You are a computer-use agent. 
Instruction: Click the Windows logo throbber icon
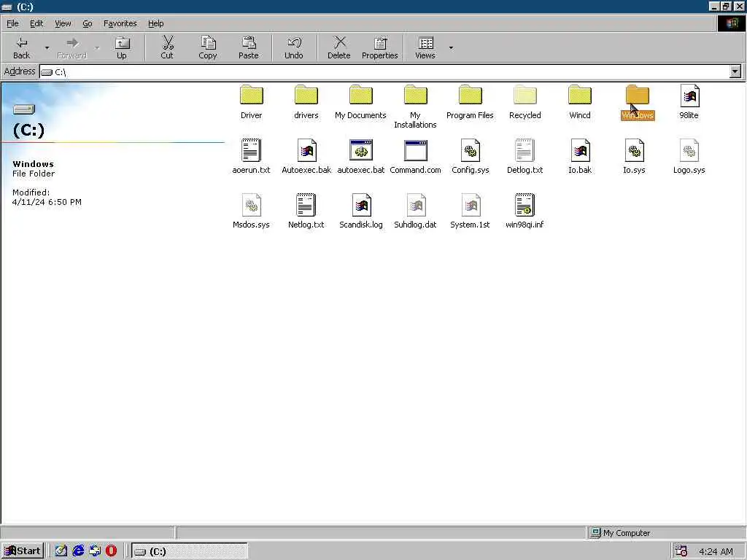pos(732,23)
